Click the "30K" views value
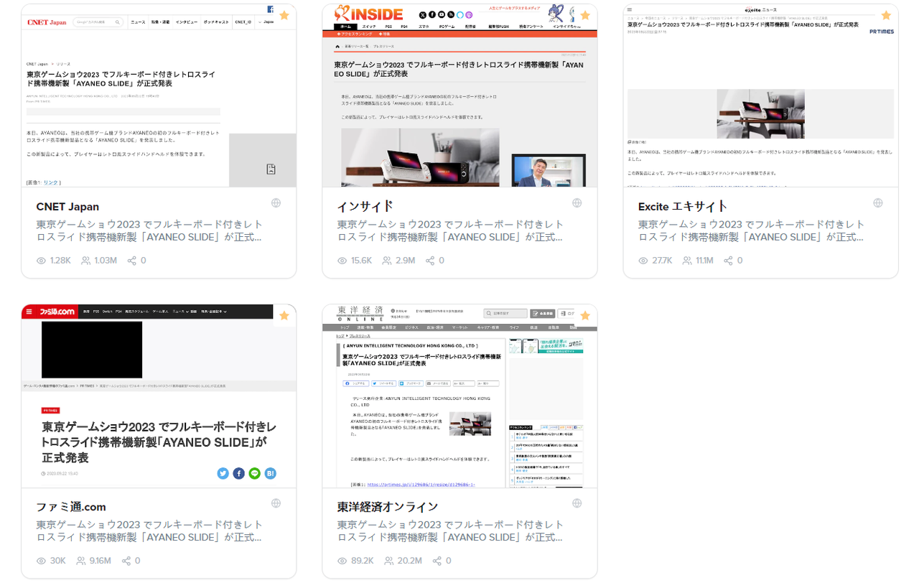Image resolution: width=919 pixels, height=588 pixels. [x=58, y=561]
